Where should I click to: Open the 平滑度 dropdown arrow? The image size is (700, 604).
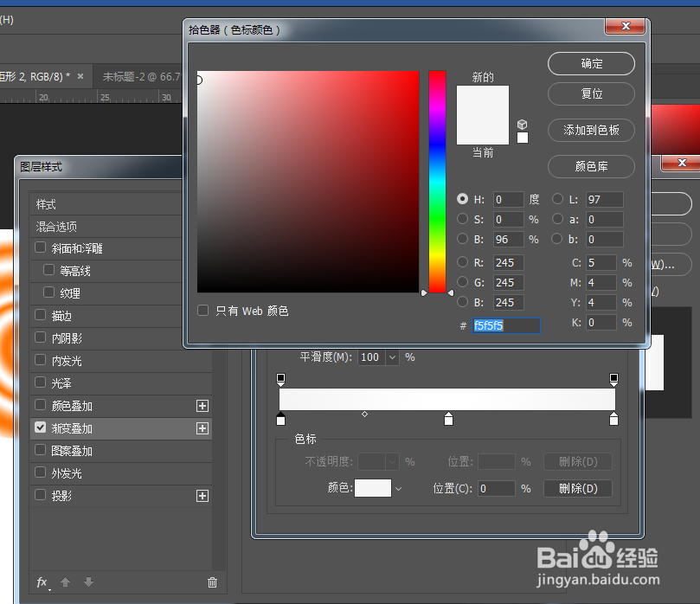click(392, 357)
